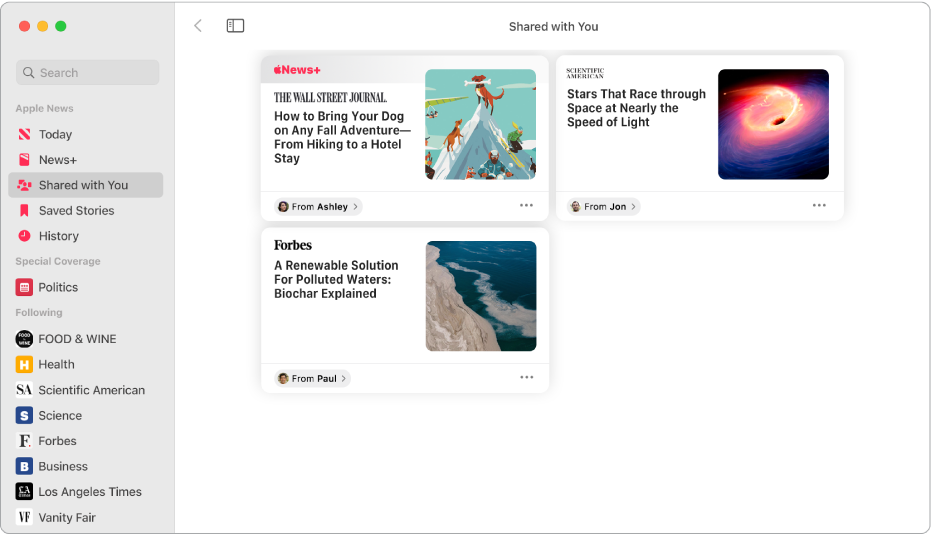This screenshot has height=535, width=931.
Task: Click into the Search field
Action: click(x=87, y=72)
